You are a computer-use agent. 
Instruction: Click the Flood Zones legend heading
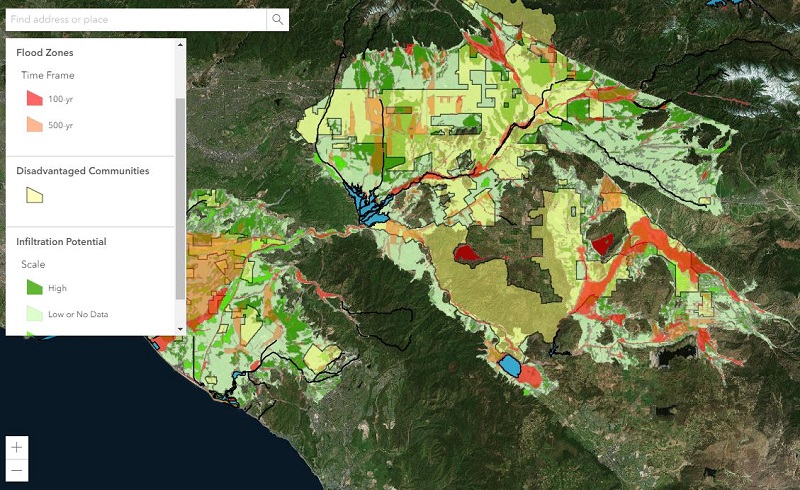point(45,53)
